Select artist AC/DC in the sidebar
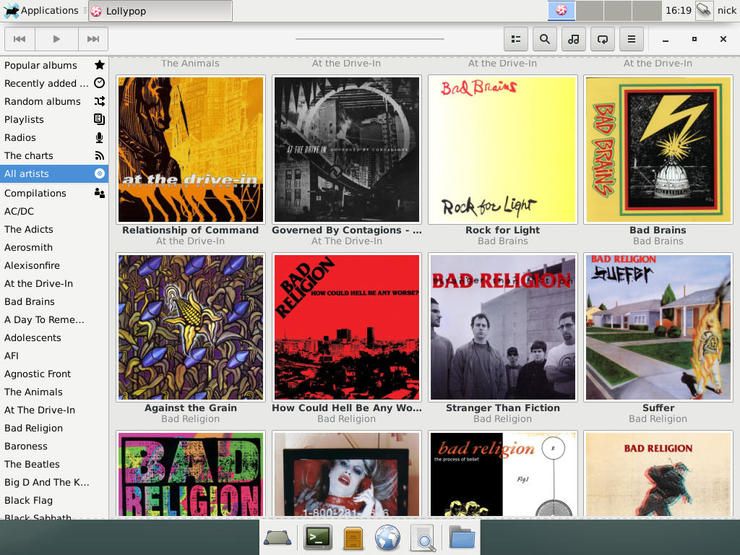This screenshot has height=555, width=740. pos(54,211)
